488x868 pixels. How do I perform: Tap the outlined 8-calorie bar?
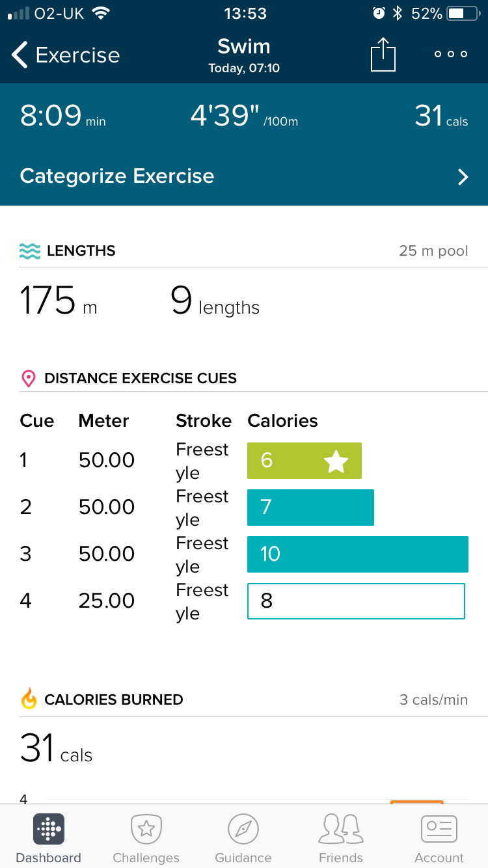(x=356, y=601)
